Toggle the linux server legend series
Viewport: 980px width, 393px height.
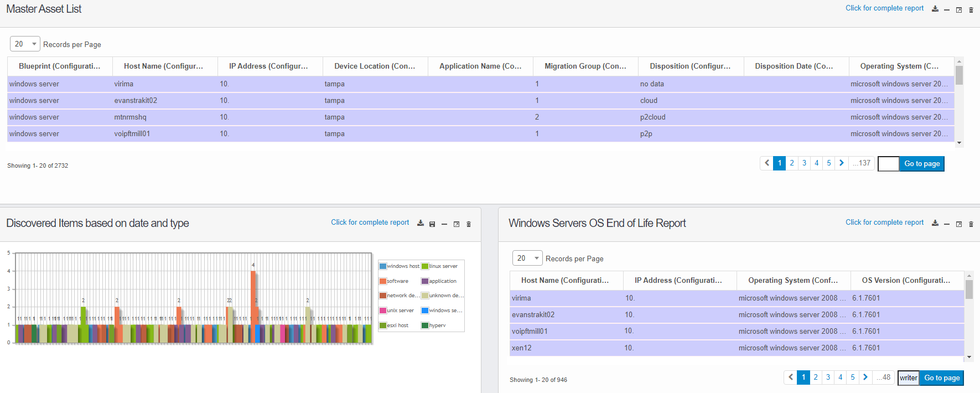pyautogui.click(x=443, y=266)
